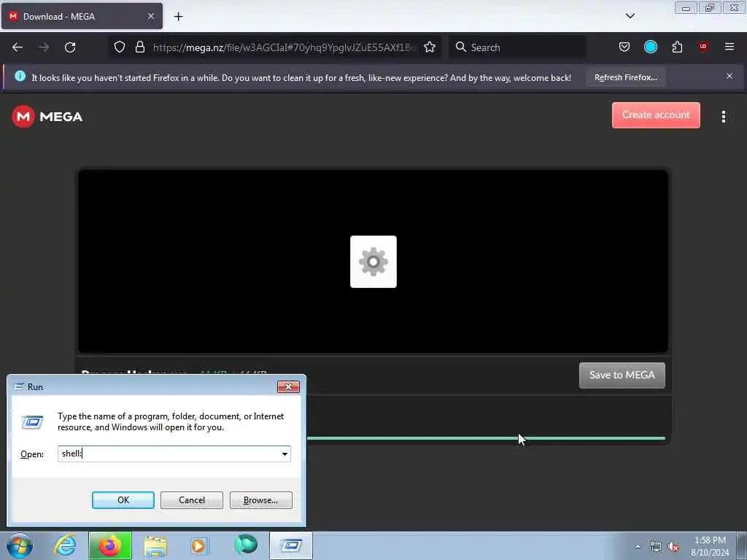Click the muted volume tray icon

pos(673,547)
